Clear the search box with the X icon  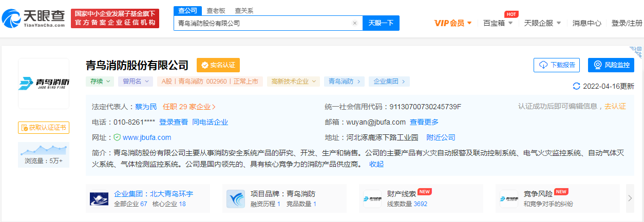coord(354,23)
